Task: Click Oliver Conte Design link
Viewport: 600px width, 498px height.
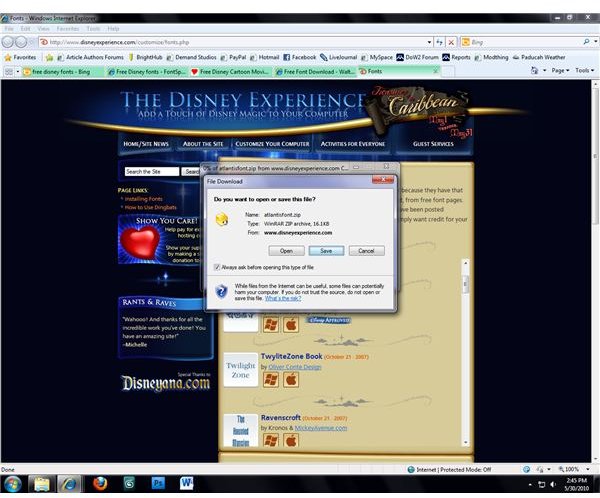Action: pos(295,367)
